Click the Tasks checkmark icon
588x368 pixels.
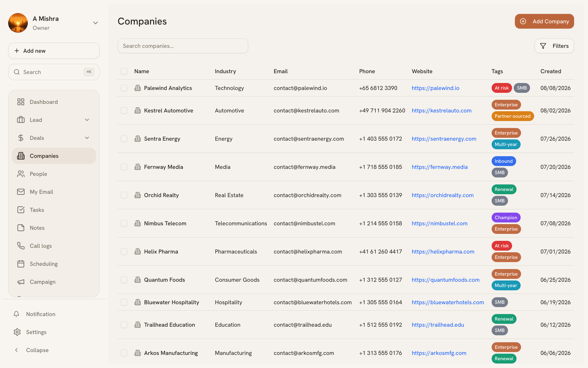point(21,210)
